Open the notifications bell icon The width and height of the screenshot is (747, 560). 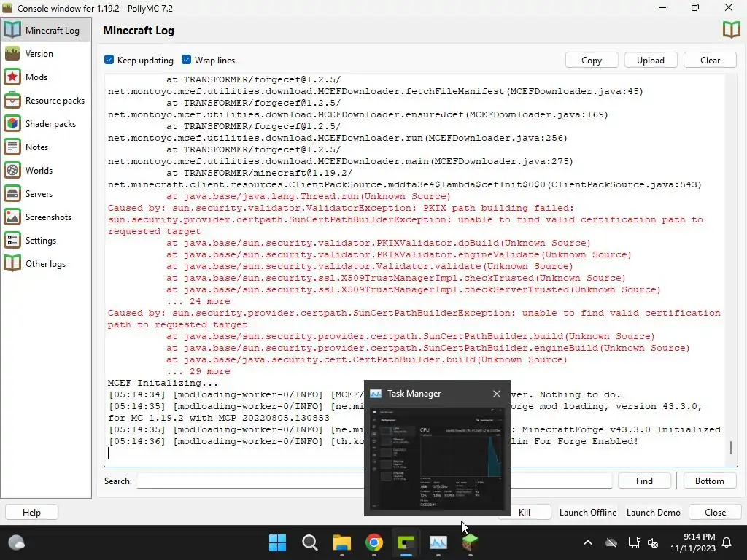pos(727,542)
